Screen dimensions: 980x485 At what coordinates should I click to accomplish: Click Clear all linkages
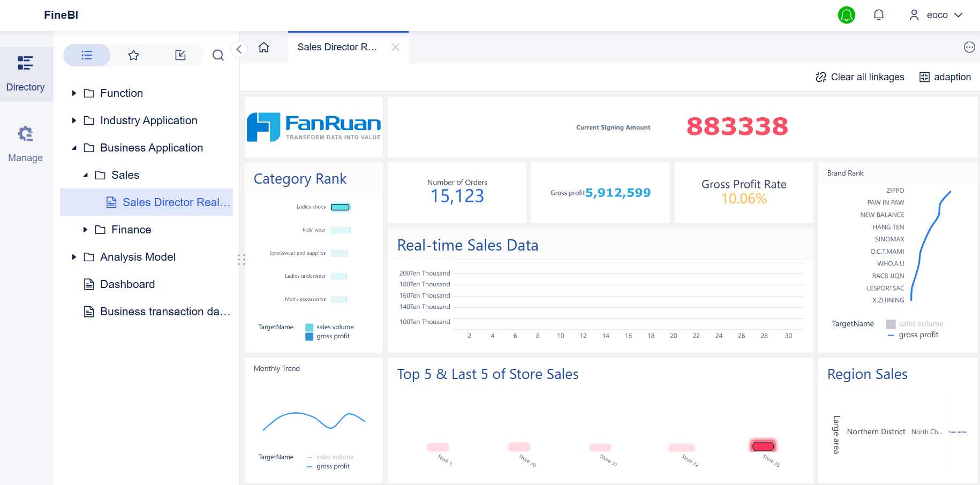point(860,77)
